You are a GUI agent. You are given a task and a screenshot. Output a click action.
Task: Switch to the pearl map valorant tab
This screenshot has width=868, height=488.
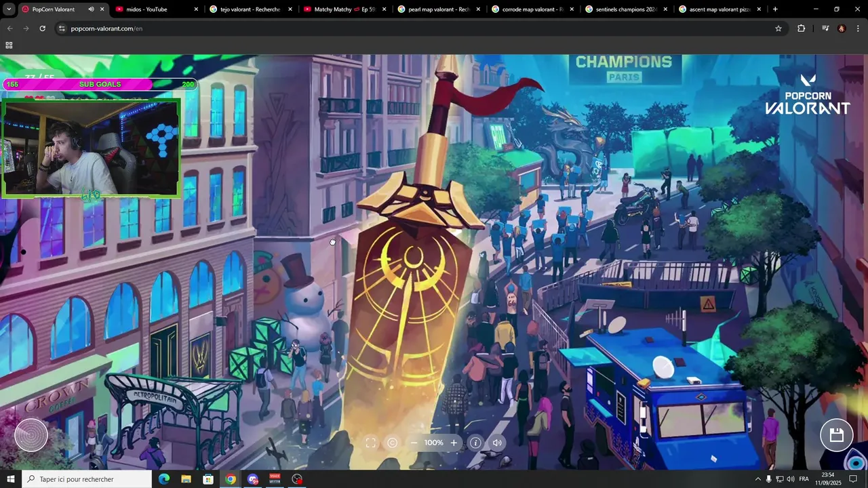coord(439,9)
